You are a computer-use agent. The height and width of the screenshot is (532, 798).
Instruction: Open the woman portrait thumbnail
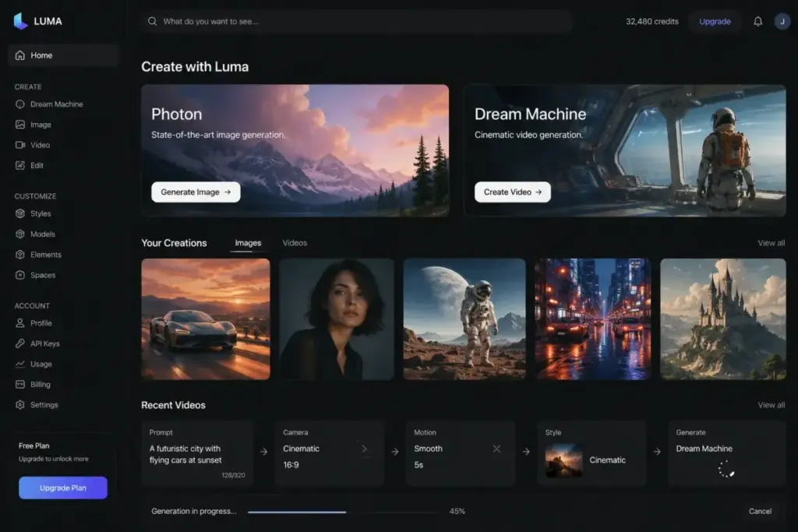[337, 319]
